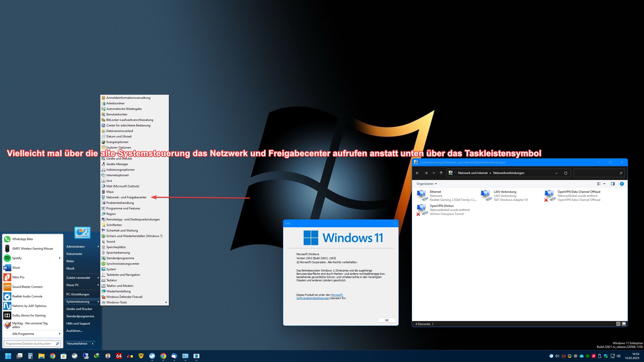
Task: Open Realtek Audio Console in Start menu
Action: tap(32, 296)
